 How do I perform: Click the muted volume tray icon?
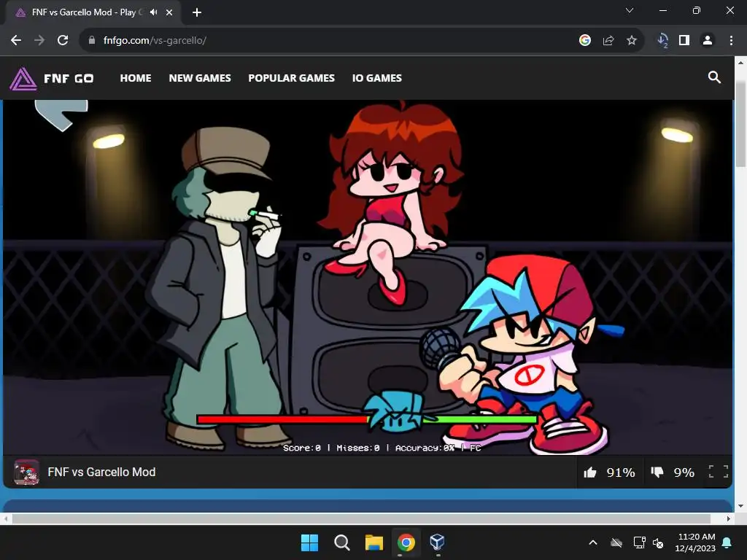[659, 542]
